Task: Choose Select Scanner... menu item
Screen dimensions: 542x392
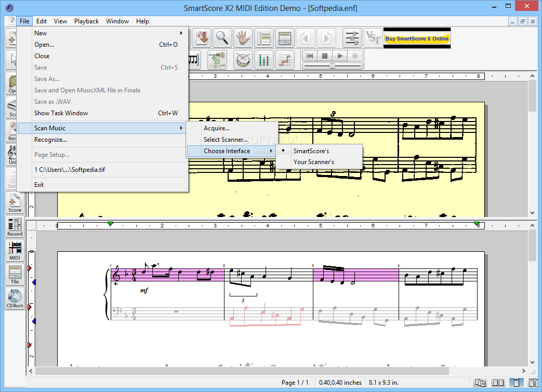Action: (x=231, y=140)
